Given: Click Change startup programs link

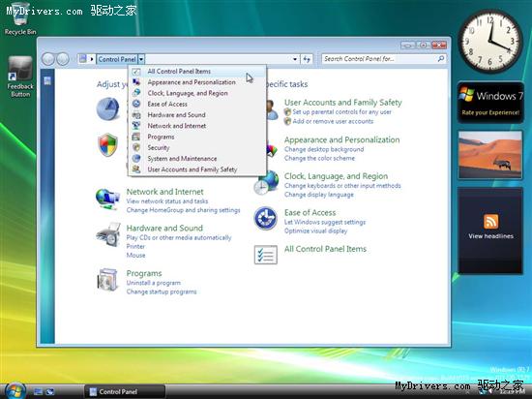Looking at the screenshot, I should tap(162, 292).
